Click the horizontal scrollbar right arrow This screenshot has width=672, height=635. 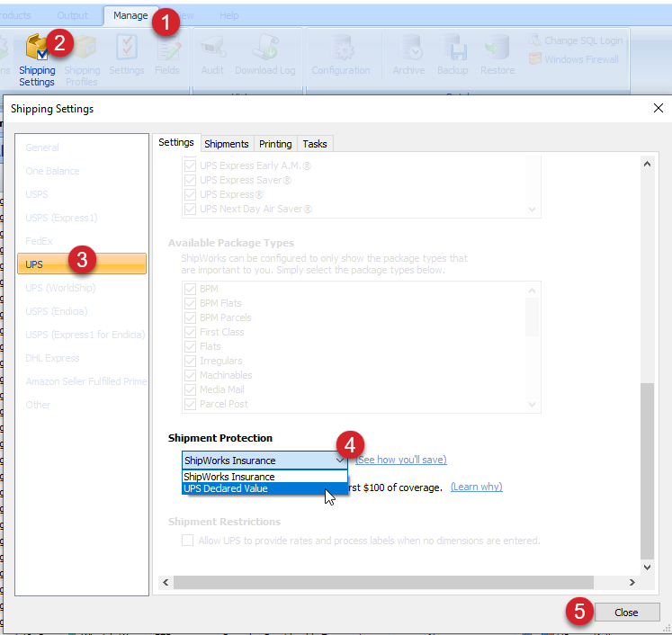632,582
